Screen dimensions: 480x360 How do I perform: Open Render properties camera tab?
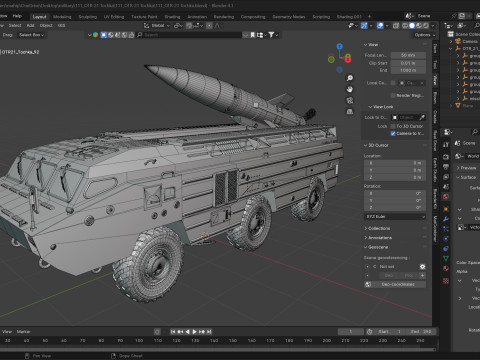(446, 157)
